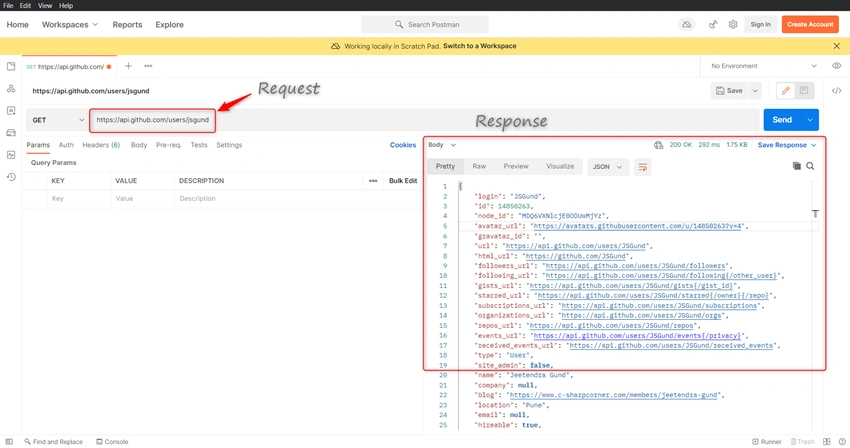This screenshot has height=448, width=850.
Task: Click the Sign In button
Action: pyautogui.click(x=761, y=24)
